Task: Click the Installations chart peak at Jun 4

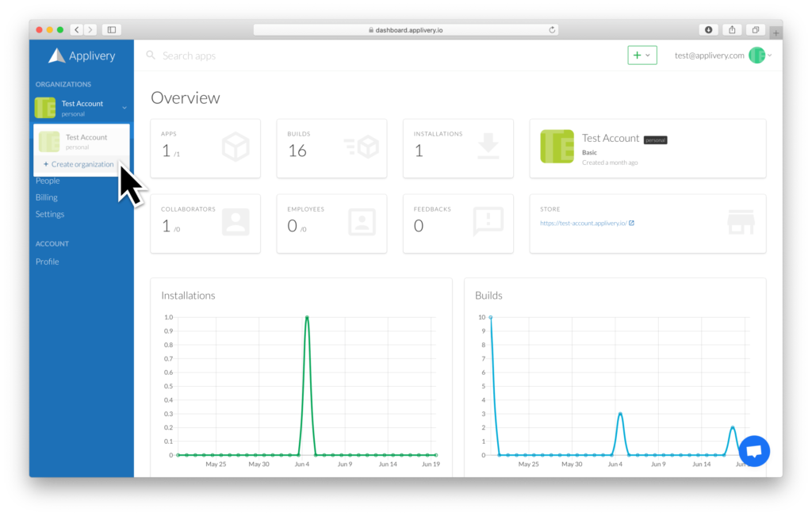Action: [x=307, y=317]
